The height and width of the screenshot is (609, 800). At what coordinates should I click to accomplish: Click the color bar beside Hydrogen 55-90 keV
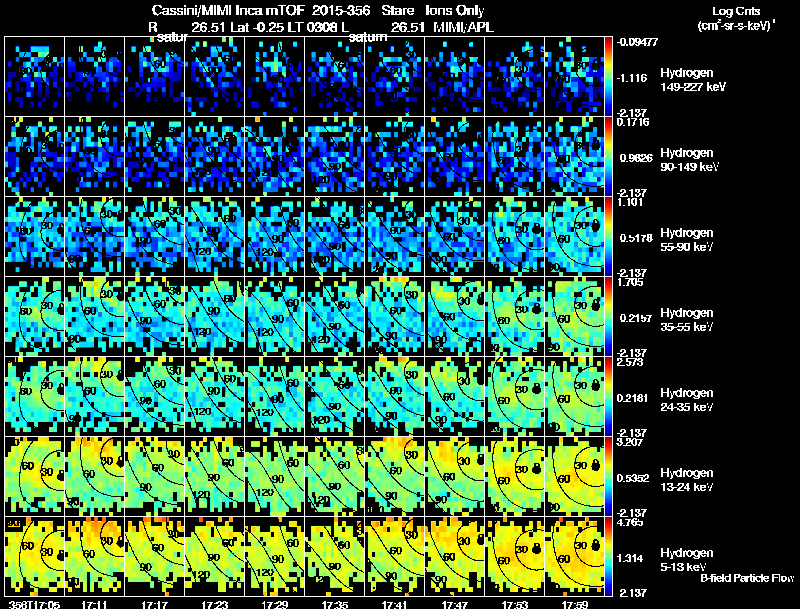click(x=608, y=237)
